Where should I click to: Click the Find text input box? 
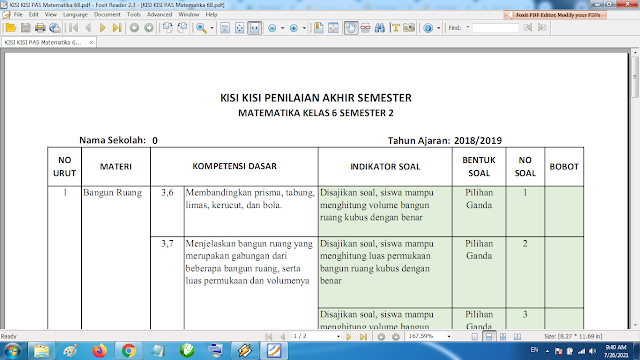pos(495,28)
